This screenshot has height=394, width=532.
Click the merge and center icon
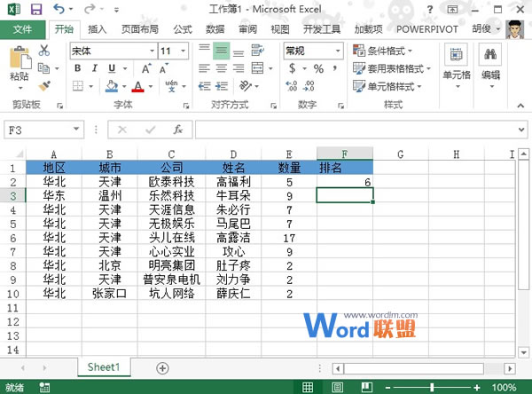tap(257, 68)
